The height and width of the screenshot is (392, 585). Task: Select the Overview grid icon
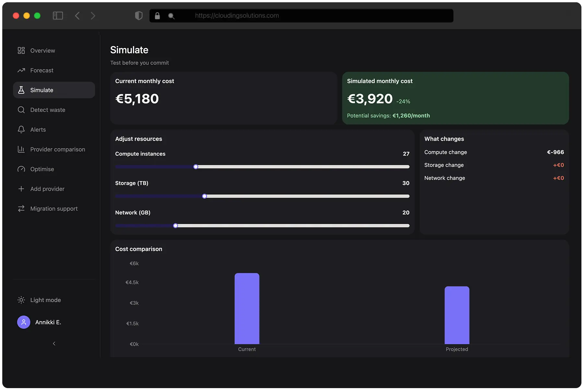[21, 51]
